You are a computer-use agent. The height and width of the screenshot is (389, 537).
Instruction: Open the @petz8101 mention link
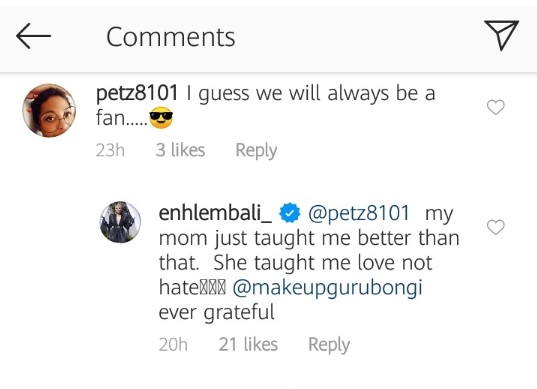click(x=359, y=213)
